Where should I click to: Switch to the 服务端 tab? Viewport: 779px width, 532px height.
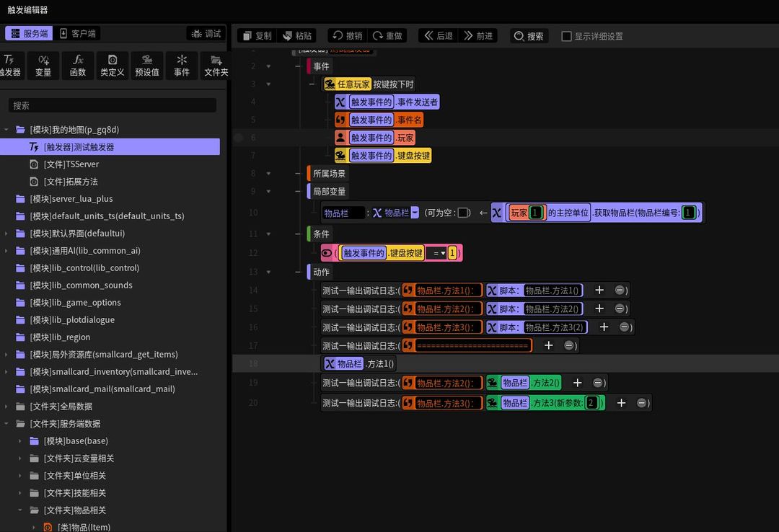point(30,33)
